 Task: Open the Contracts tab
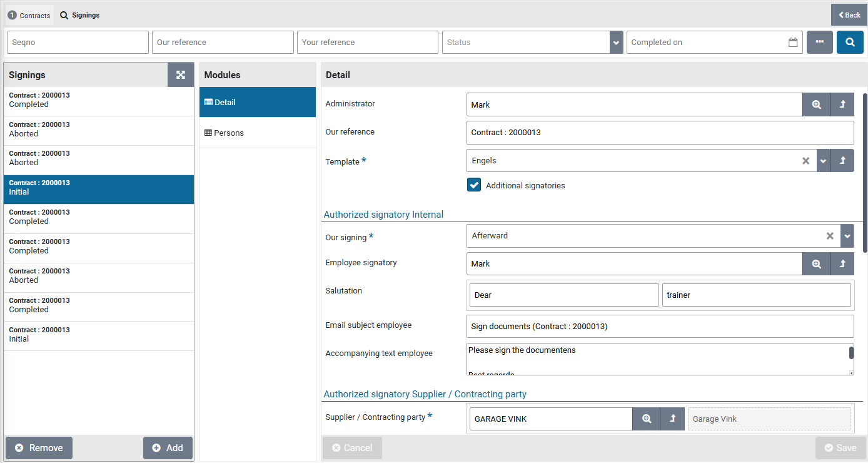click(29, 15)
